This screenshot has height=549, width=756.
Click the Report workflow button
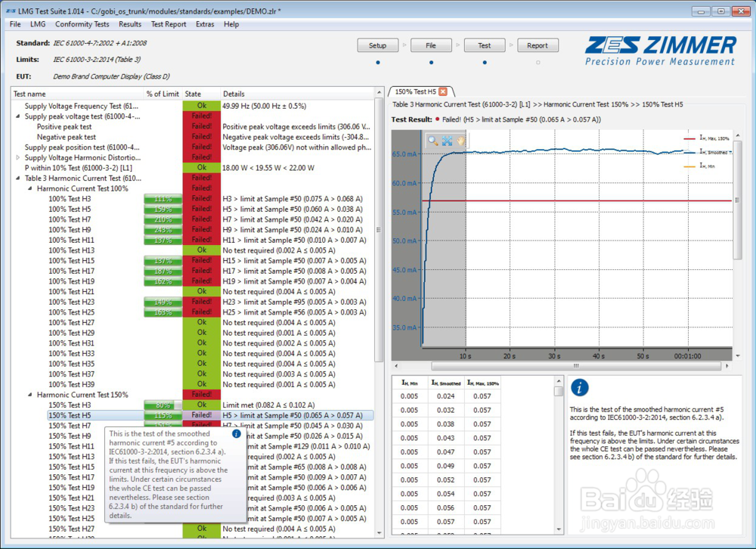[x=538, y=45]
